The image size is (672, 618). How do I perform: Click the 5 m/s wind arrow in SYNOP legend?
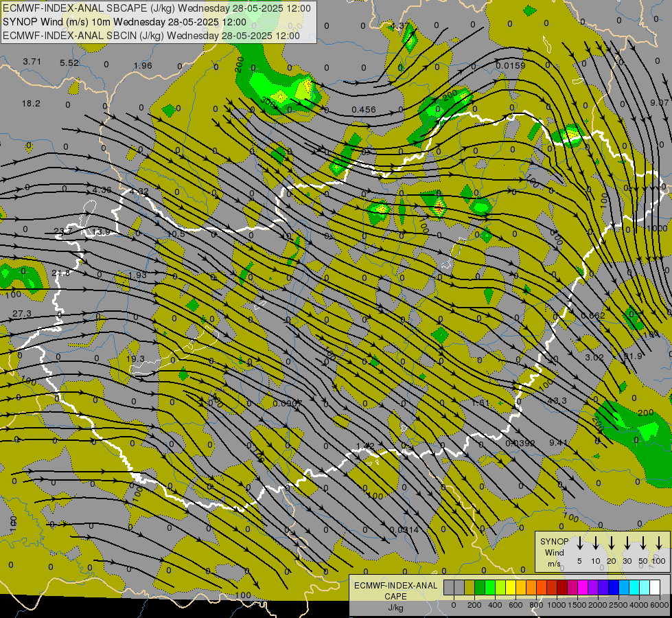pos(579,543)
